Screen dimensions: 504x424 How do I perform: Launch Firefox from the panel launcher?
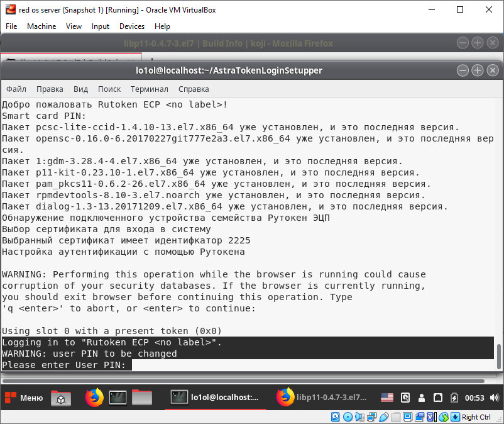(94, 398)
